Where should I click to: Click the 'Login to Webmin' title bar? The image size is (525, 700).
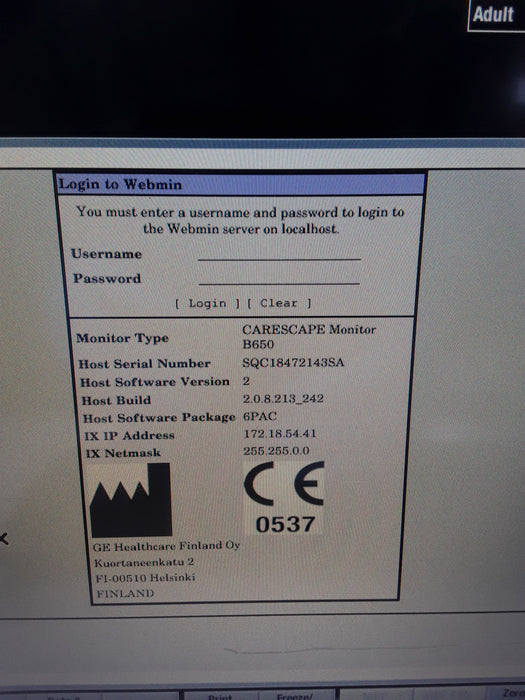[x=241, y=184]
